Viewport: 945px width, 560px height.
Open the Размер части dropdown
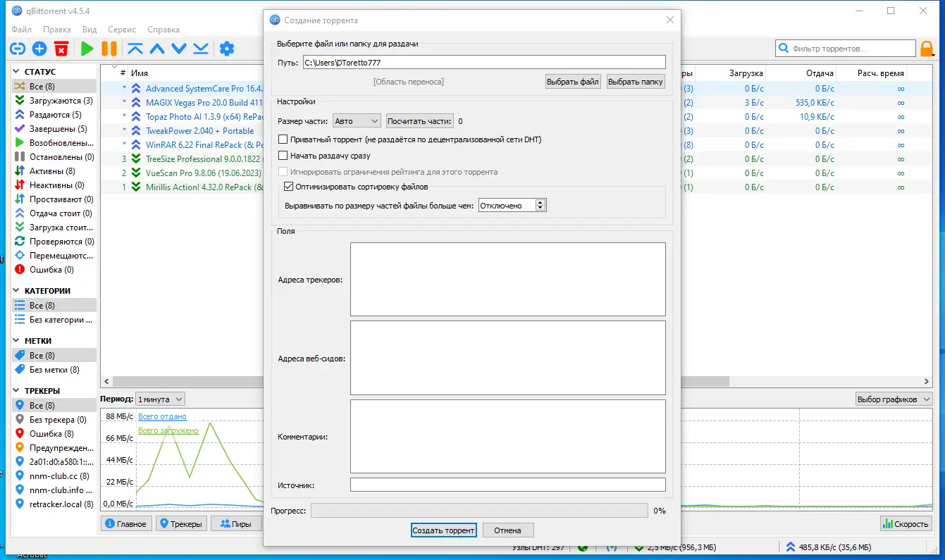pos(357,121)
